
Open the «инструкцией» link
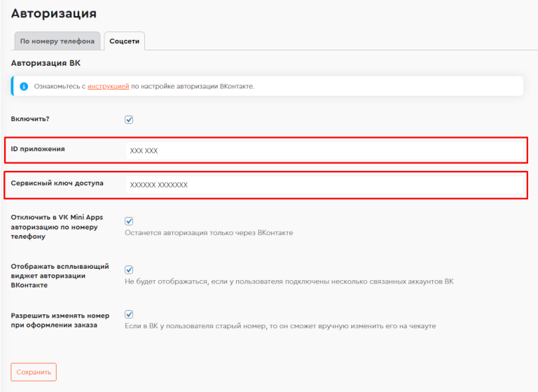click(108, 86)
